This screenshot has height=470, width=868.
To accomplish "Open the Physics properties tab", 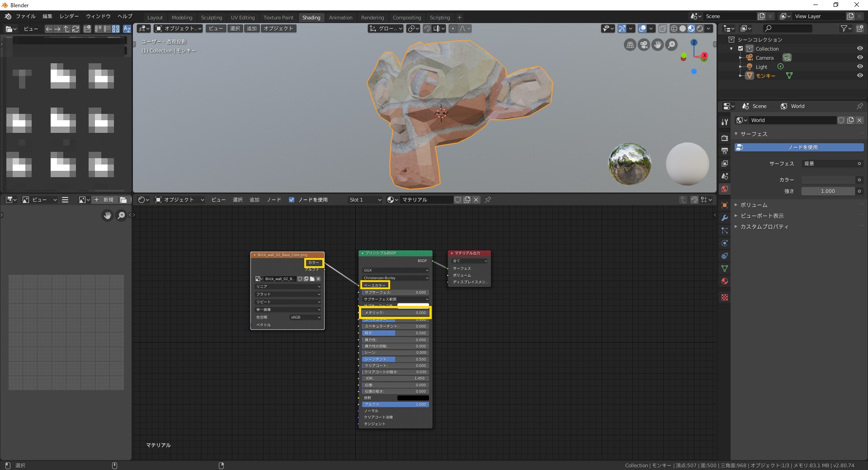I will point(725,243).
